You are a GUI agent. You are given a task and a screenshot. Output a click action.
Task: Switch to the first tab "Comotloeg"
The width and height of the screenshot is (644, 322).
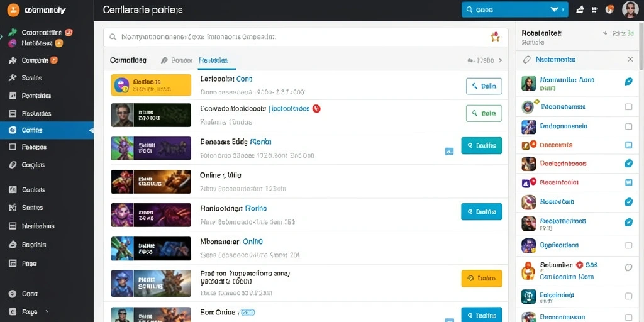pyautogui.click(x=128, y=60)
